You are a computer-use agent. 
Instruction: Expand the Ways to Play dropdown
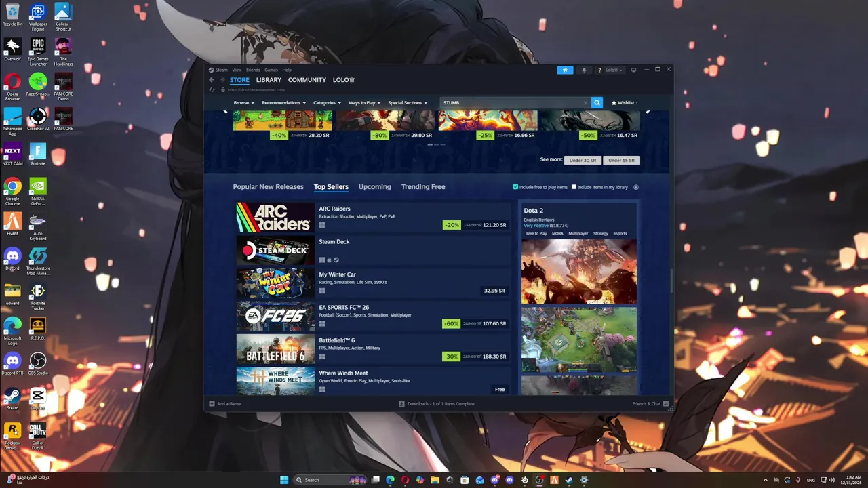(364, 103)
